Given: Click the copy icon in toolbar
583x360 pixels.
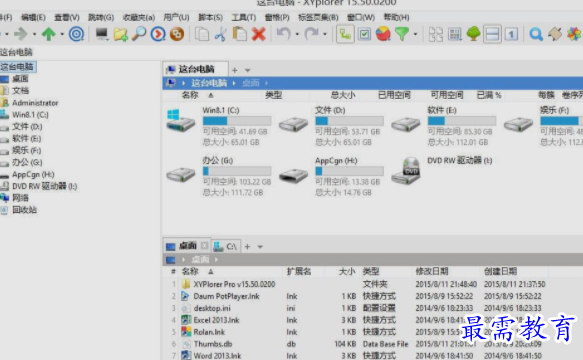Looking at the screenshot, I should pos(202,34).
